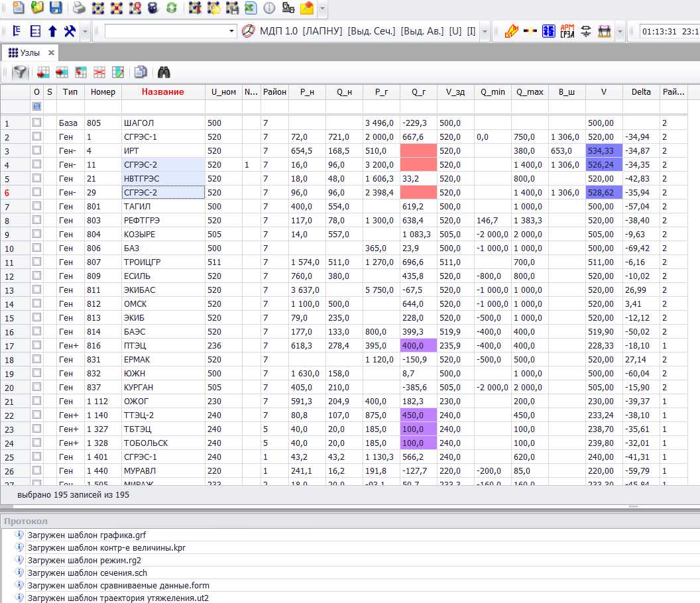The width and height of the screenshot is (700, 603).
Task: Click the Print icon
Action: [79, 7]
